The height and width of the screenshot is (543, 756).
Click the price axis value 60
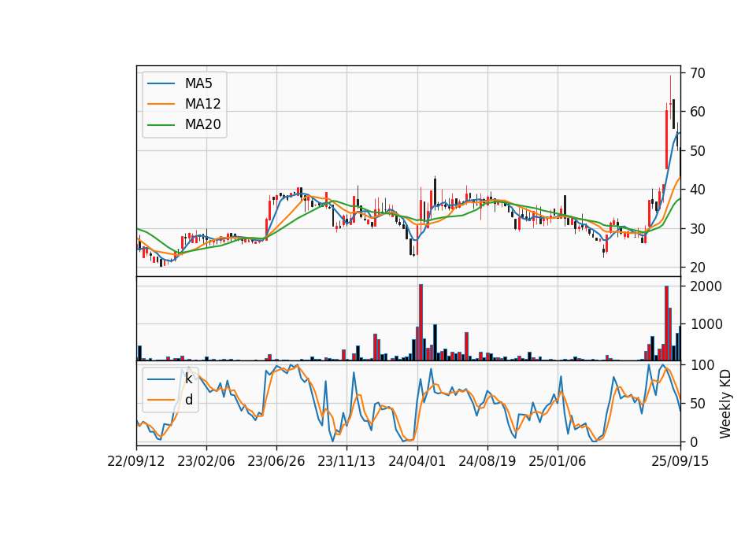[698, 112]
